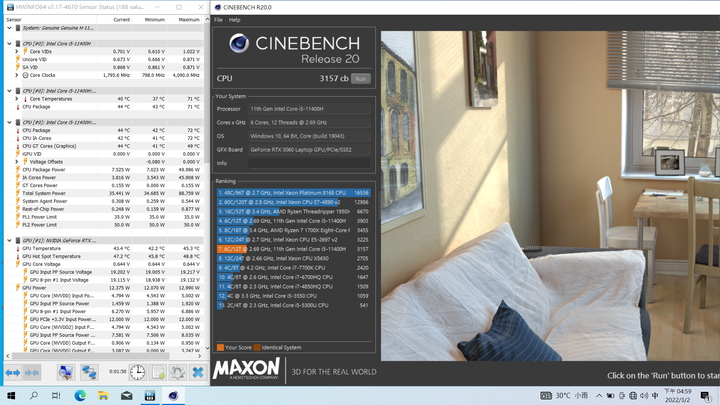
Task: Click Processor field 11th Gen Intel Core i5-11400H
Action: pyautogui.click(x=309, y=109)
